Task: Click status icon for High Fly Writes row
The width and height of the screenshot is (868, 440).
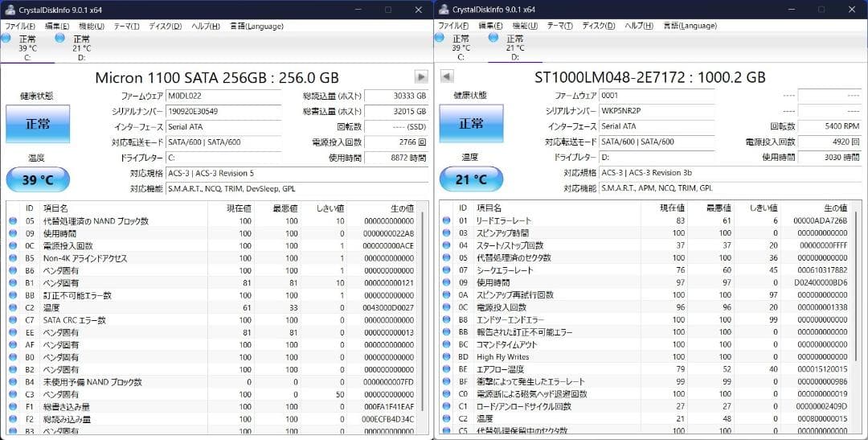Action: click(447, 357)
